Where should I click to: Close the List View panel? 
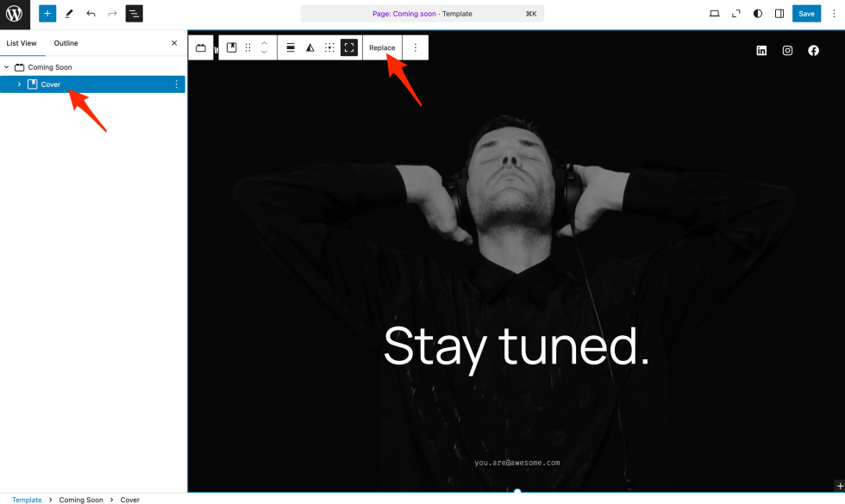[174, 43]
